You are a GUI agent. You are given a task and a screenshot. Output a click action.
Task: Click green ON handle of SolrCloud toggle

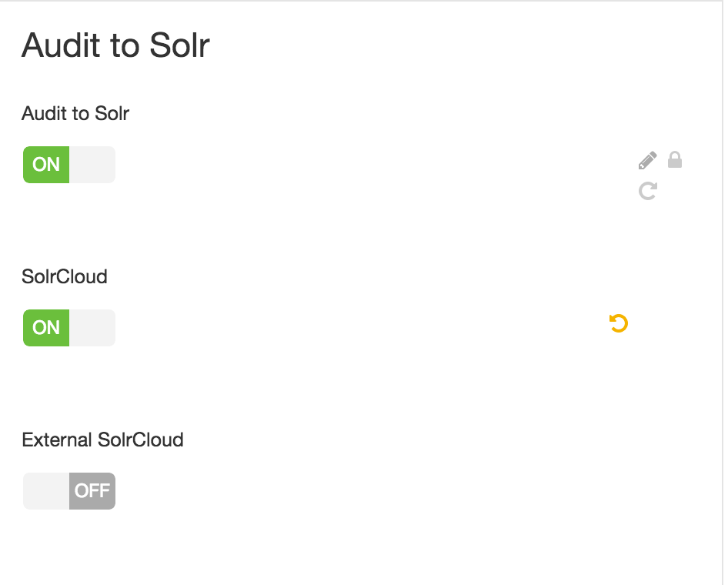[46, 328]
